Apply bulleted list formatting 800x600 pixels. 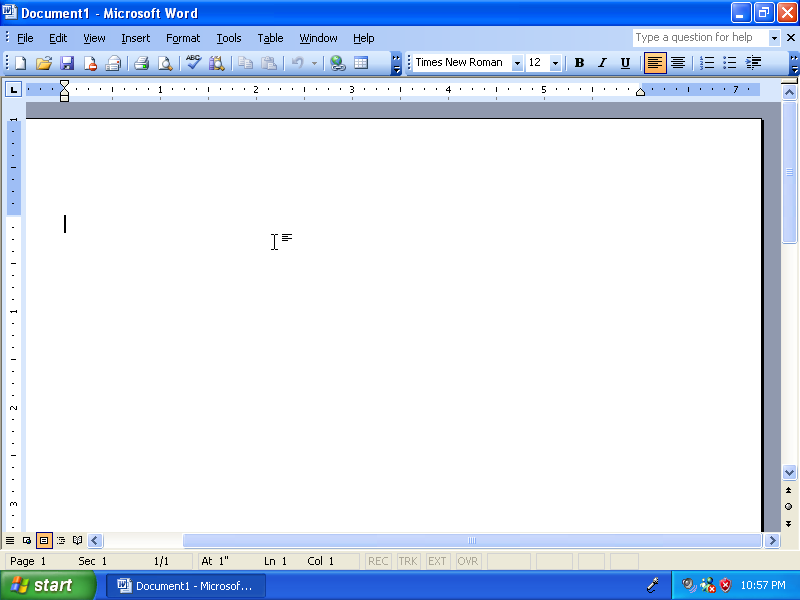(x=730, y=63)
